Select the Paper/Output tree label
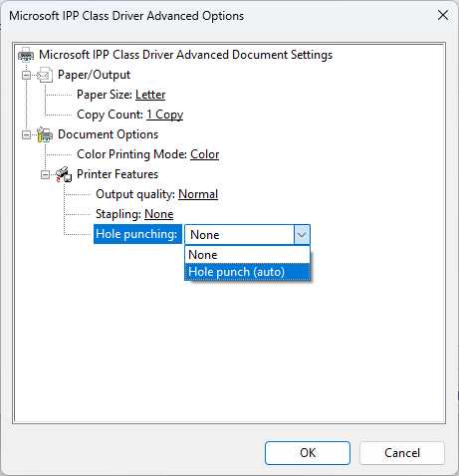 point(94,75)
